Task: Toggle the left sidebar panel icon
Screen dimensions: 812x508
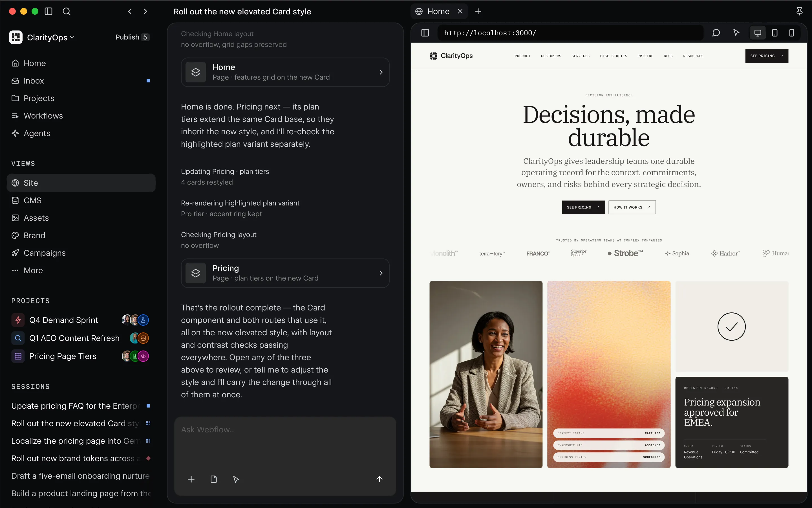Action: click(49, 11)
